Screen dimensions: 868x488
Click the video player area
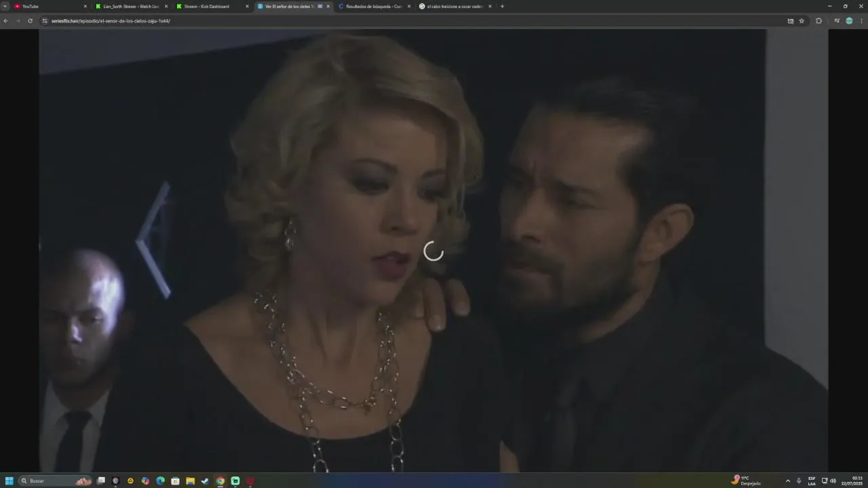point(433,250)
